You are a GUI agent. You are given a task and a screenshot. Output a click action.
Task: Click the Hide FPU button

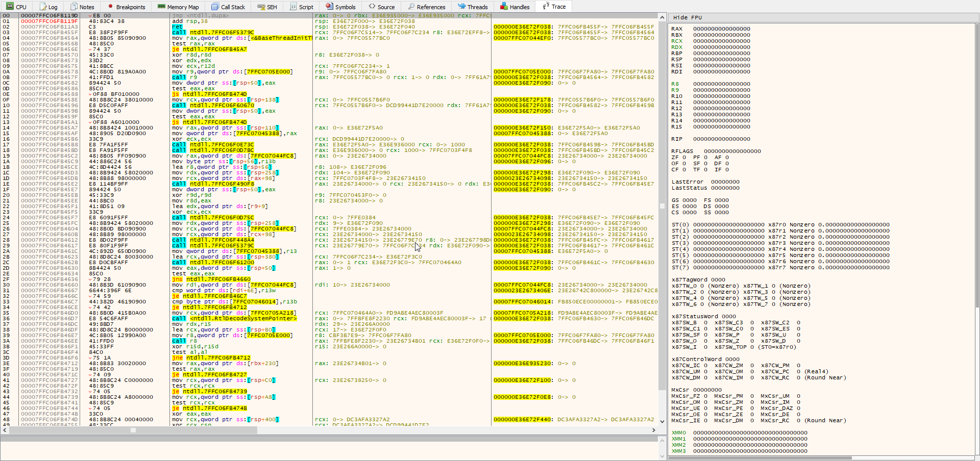687,17
